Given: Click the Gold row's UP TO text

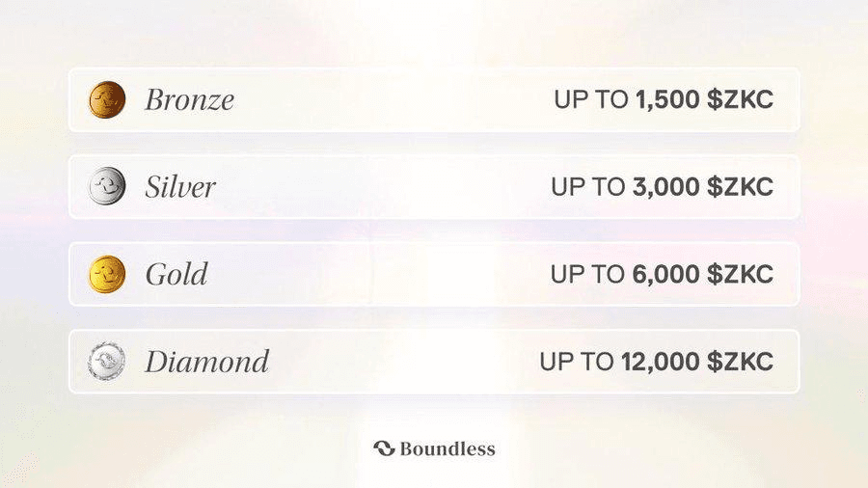Looking at the screenshot, I should (587, 275).
